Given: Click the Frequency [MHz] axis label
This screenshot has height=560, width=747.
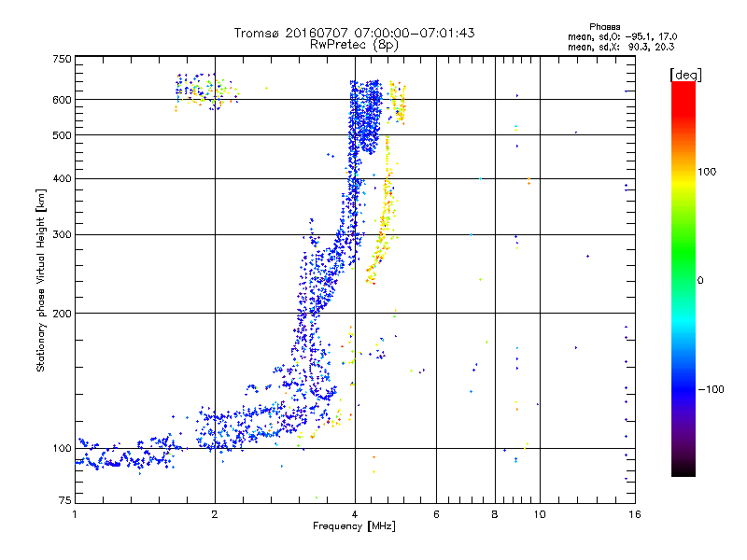Looking at the screenshot, I should pyautogui.click(x=354, y=526).
